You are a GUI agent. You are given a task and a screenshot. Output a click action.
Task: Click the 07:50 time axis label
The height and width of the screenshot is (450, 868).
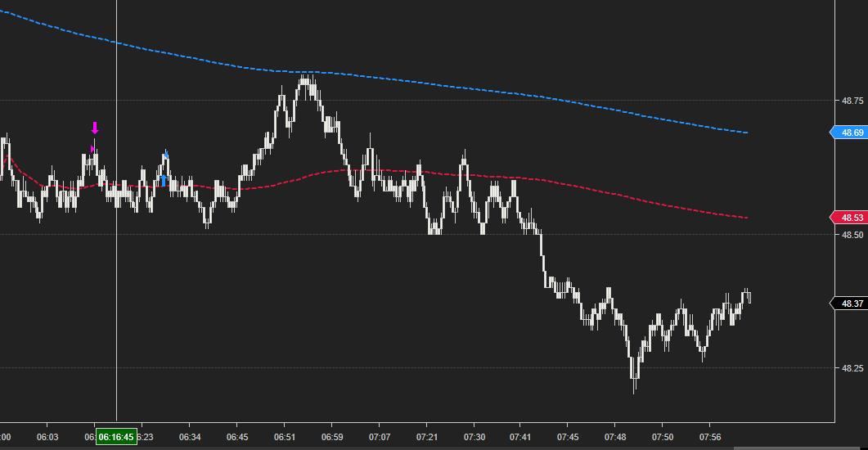coord(663,437)
